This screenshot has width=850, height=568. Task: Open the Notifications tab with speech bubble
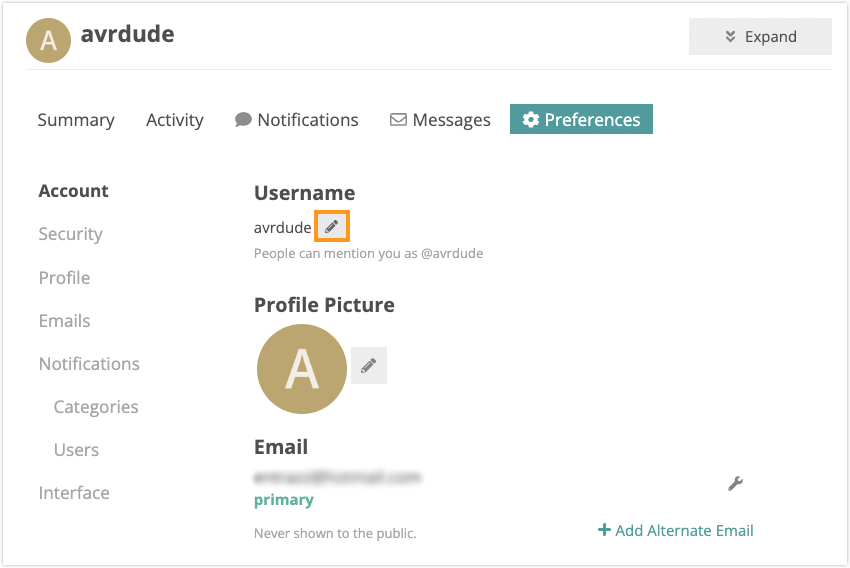pos(297,120)
